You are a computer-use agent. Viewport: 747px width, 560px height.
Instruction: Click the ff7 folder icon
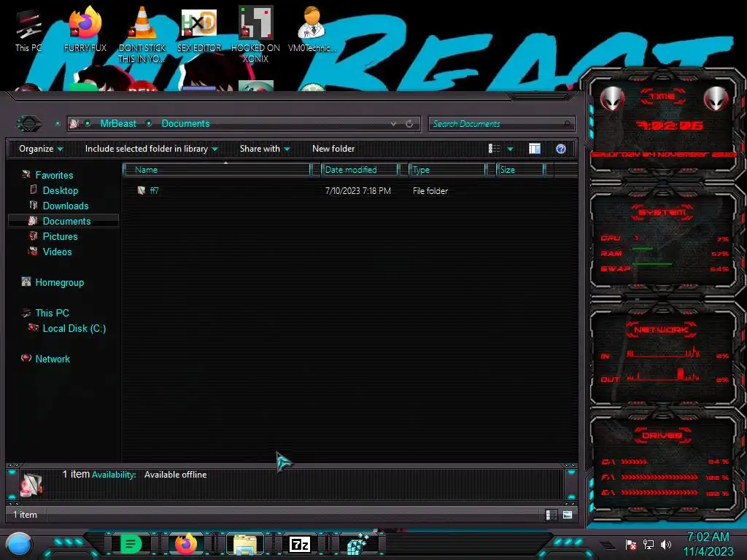[141, 190]
